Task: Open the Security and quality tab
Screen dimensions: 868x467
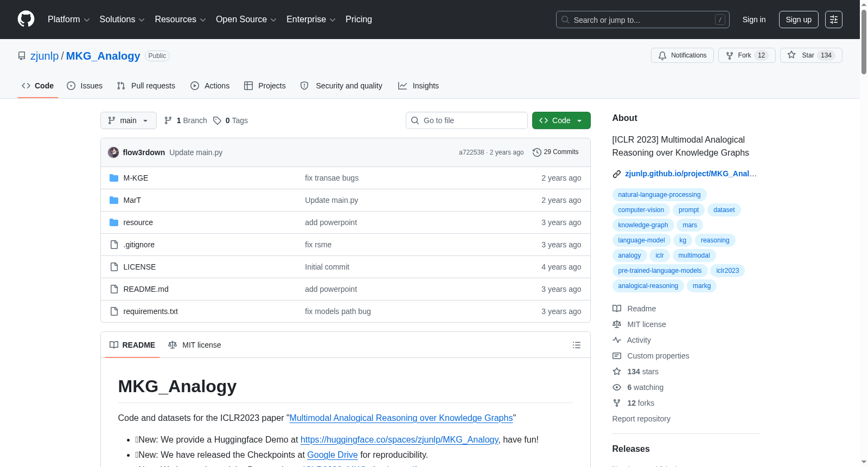Action: (341, 86)
